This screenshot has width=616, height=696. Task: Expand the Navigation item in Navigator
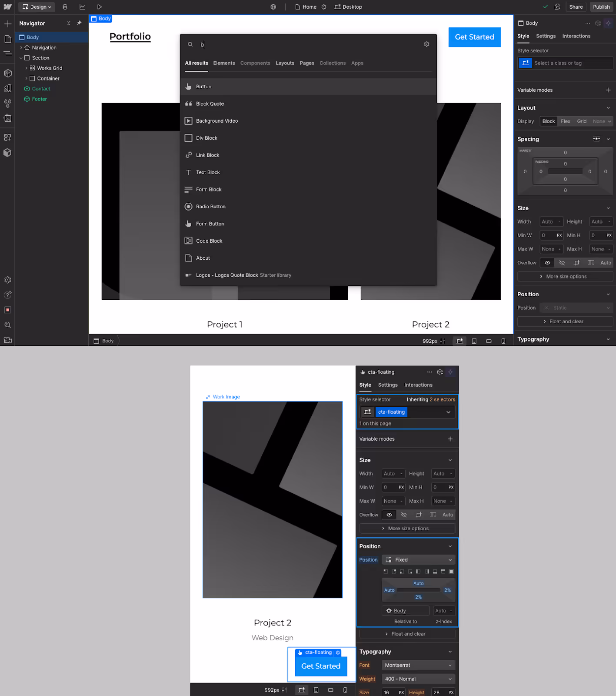pos(21,48)
